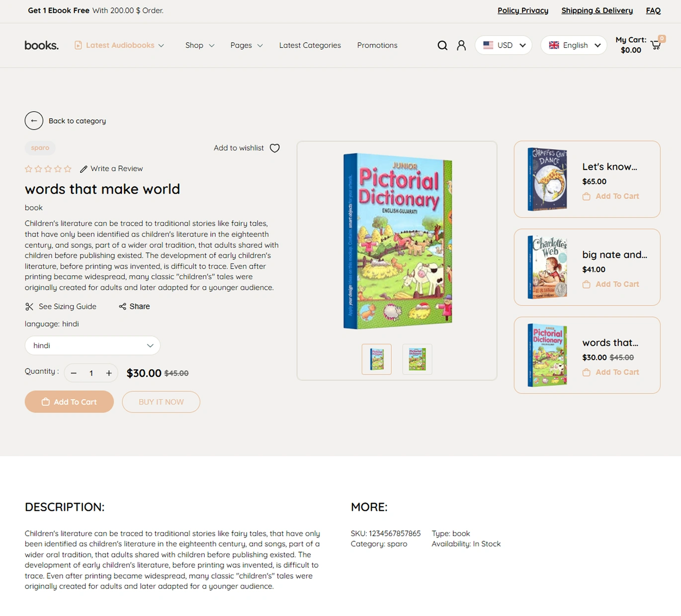The width and height of the screenshot is (681, 616).
Task: Click the Share icon
Action: coord(122,307)
